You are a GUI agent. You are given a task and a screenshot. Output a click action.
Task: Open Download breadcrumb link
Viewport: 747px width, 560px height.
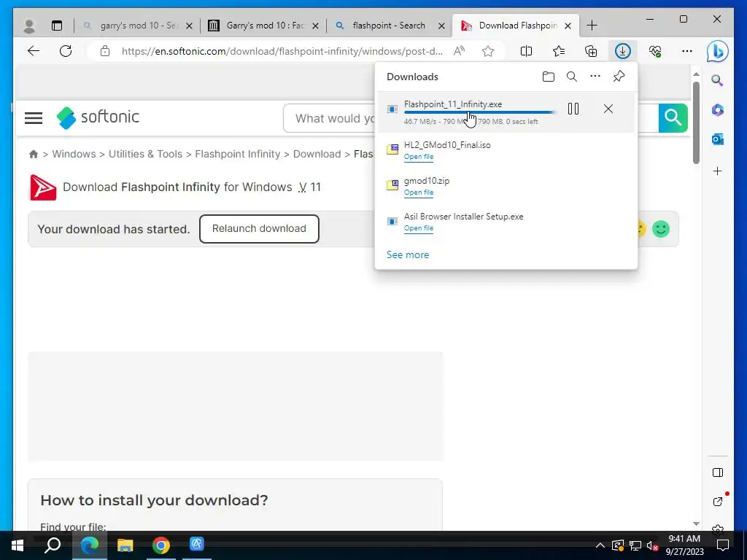[x=317, y=155]
